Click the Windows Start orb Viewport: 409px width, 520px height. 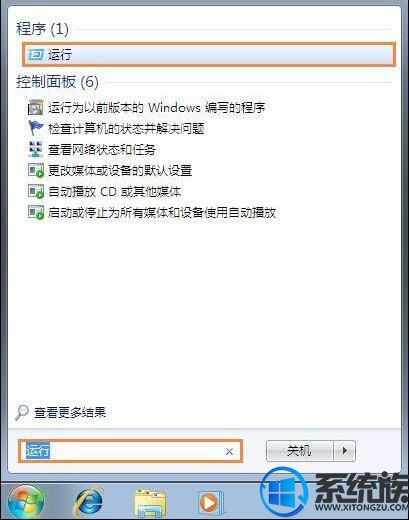(26, 502)
